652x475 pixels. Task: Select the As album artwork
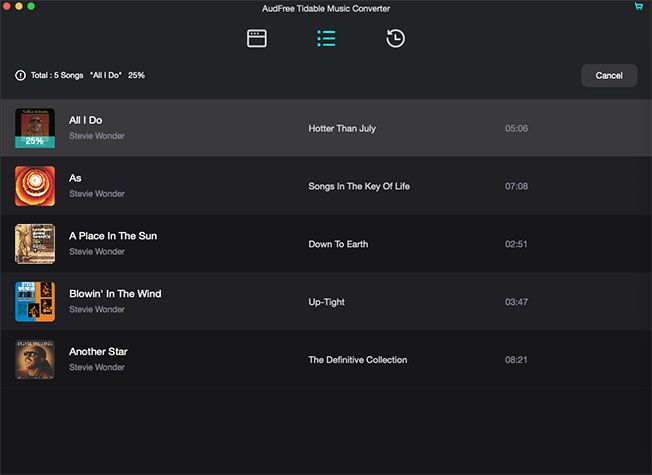tap(35, 186)
